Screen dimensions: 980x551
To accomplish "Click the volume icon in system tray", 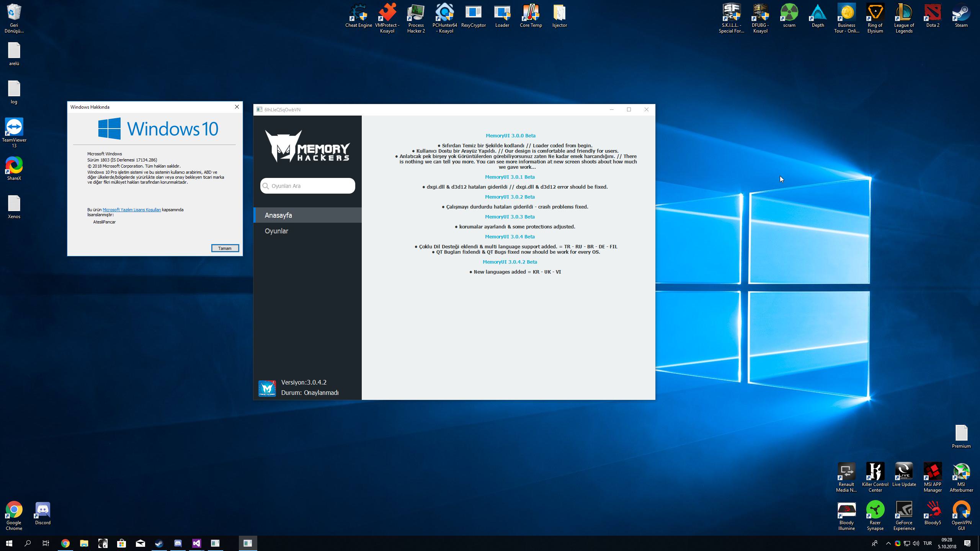I will (916, 543).
